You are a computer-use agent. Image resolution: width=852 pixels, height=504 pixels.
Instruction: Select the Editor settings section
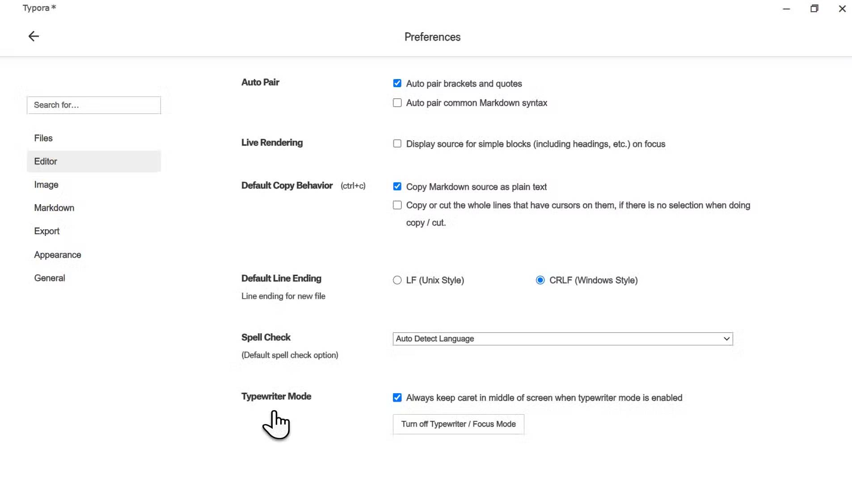click(x=46, y=161)
